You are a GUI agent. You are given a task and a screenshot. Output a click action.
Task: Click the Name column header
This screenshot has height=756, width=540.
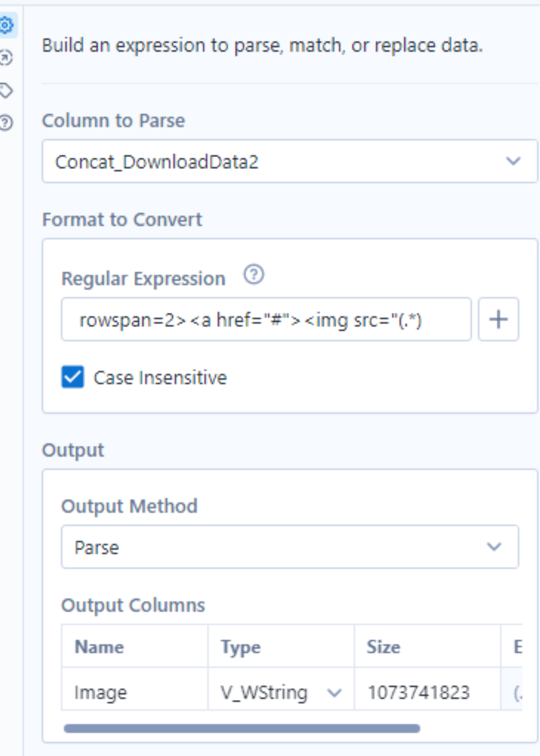point(134,647)
